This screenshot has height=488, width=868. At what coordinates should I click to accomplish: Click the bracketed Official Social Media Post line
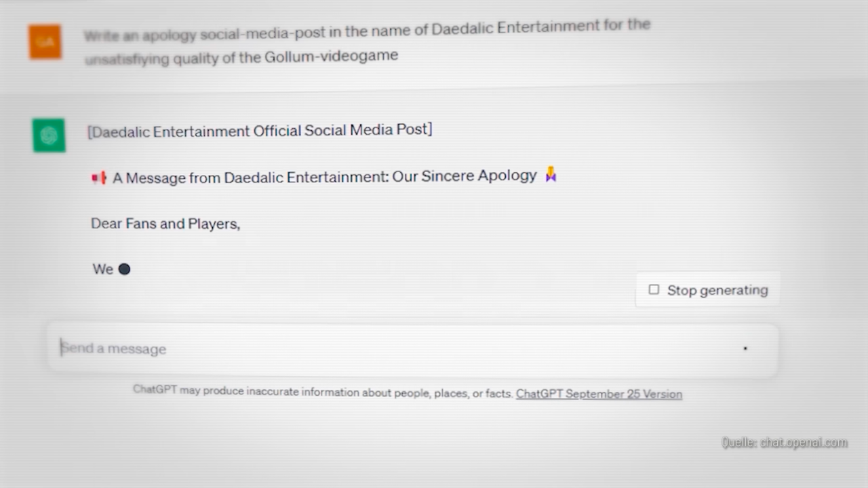pos(260,131)
